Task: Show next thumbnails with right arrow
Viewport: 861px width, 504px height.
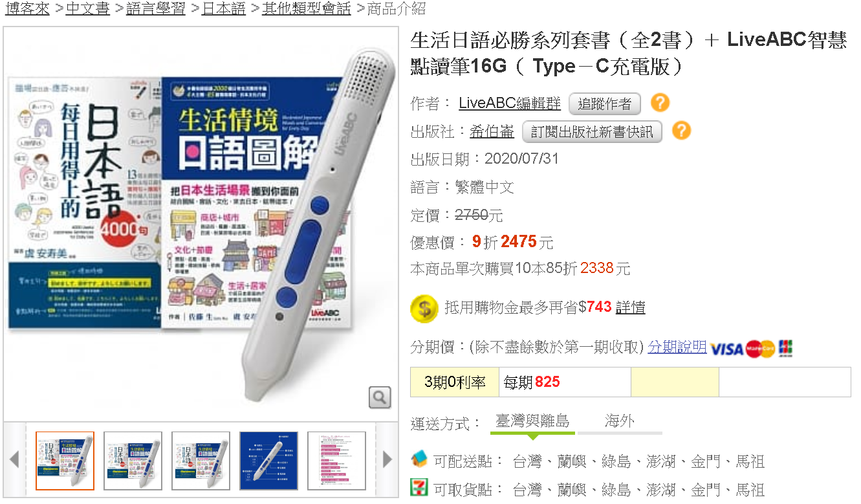Action: coord(387,460)
